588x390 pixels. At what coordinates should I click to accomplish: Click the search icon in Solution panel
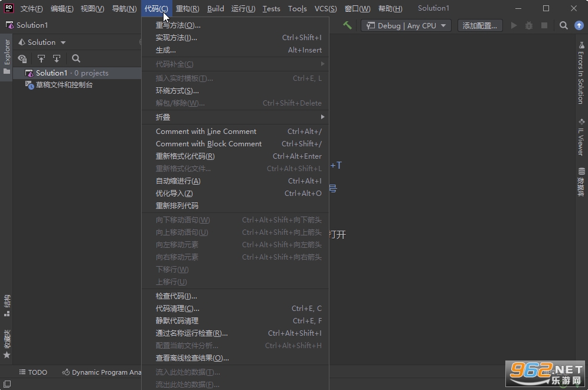[x=76, y=58]
